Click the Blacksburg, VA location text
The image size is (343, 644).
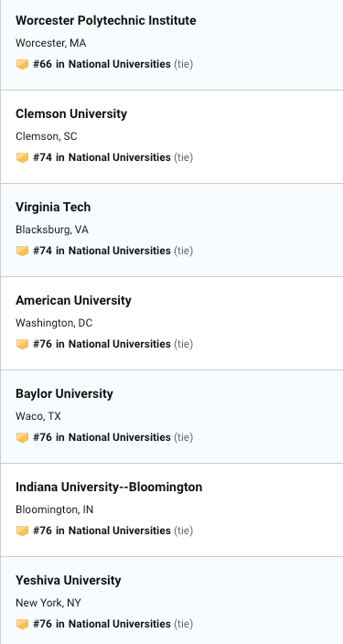(52, 230)
